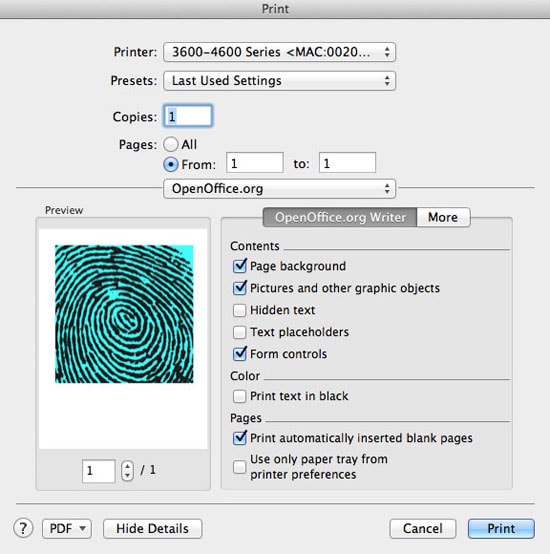Uncheck the Page background checkbox
The image size is (550, 554).
[x=239, y=266]
